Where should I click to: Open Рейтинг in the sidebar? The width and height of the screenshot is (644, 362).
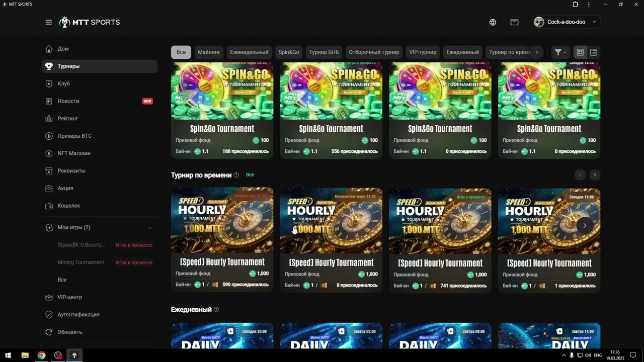tap(100, 119)
